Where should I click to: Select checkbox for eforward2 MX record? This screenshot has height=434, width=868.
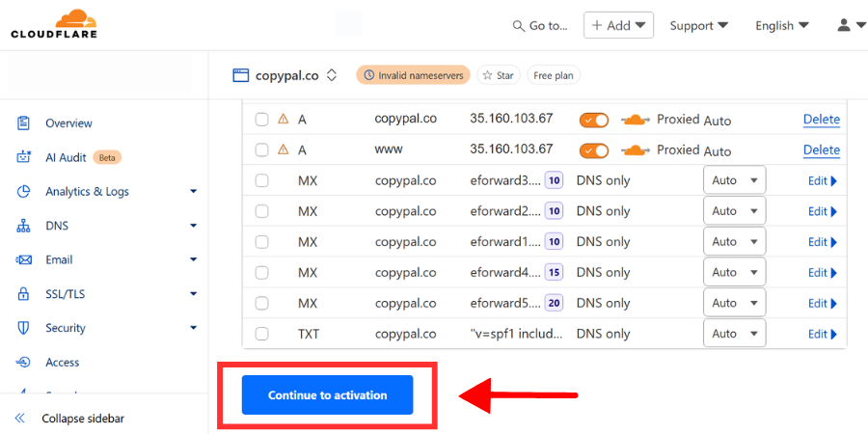[x=261, y=211]
